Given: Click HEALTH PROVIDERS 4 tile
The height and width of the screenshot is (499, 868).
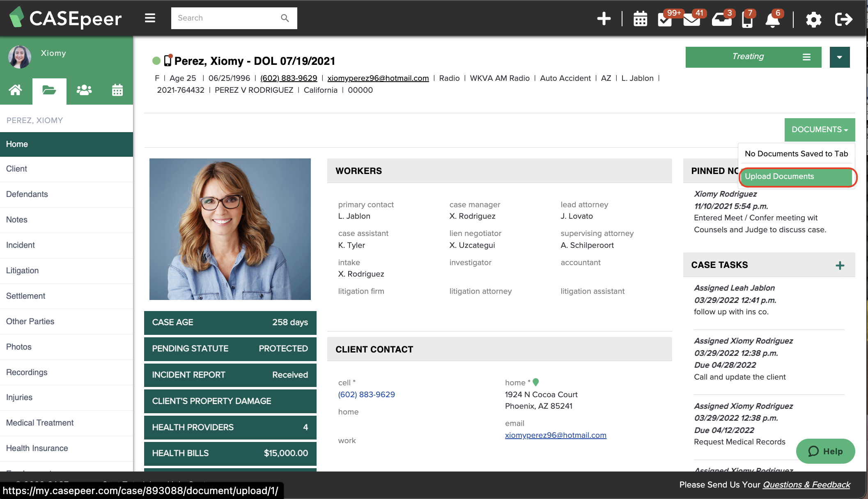Looking at the screenshot, I should [230, 428].
